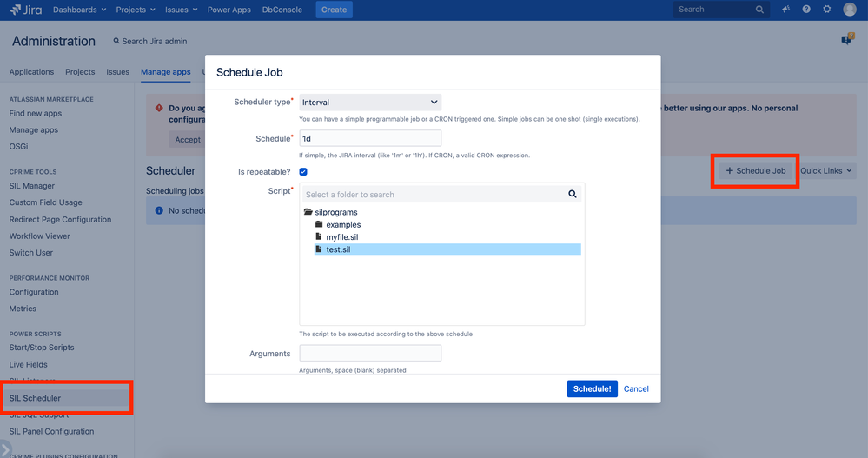Open SIL Scheduler in sidebar
Viewport: 868px width, 458px height.
(x=35, y=398)
